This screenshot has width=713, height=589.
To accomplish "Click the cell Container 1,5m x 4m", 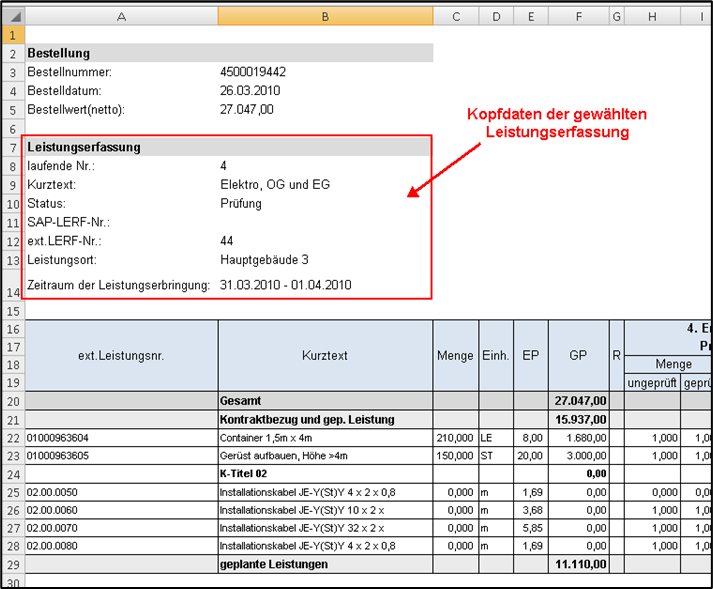I will 268,438.
